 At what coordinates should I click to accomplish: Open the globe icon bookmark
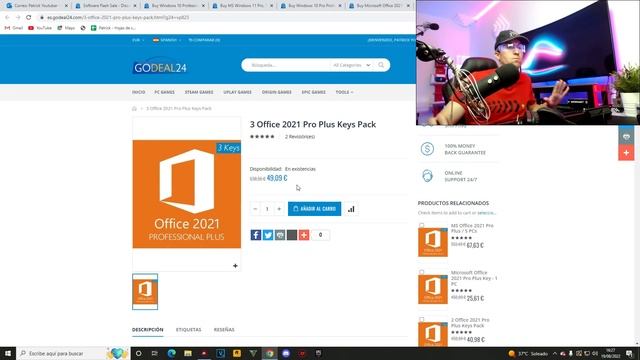pos(83,28)
